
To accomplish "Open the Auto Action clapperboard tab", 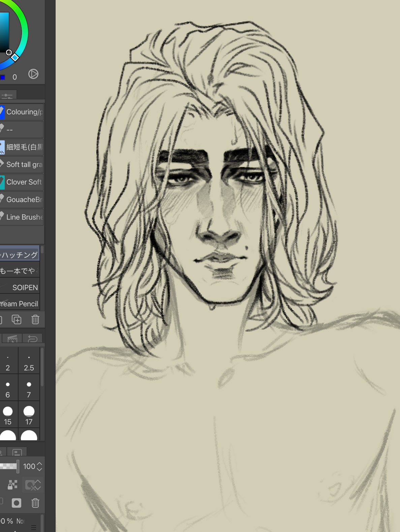I will pos(12,338).
